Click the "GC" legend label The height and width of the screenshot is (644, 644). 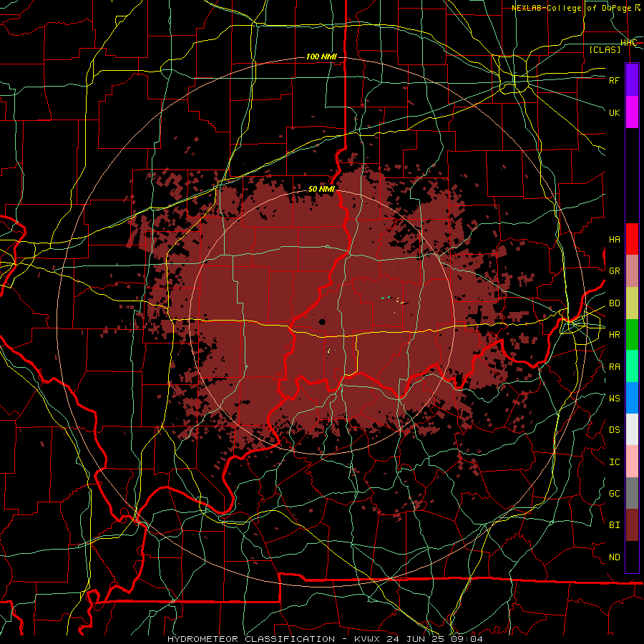614,494
